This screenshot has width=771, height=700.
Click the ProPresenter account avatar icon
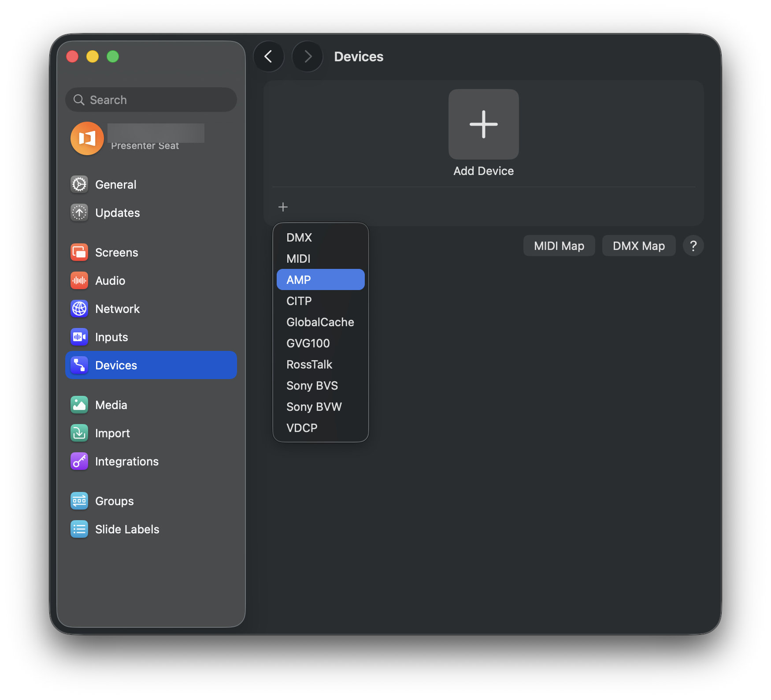(x=87, y=138)
